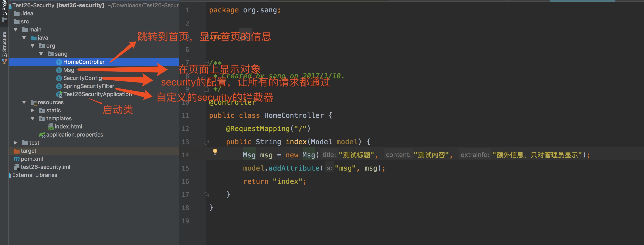
Task: Click the lightbulb quick-fix icon on line 14
Action: 215,151
